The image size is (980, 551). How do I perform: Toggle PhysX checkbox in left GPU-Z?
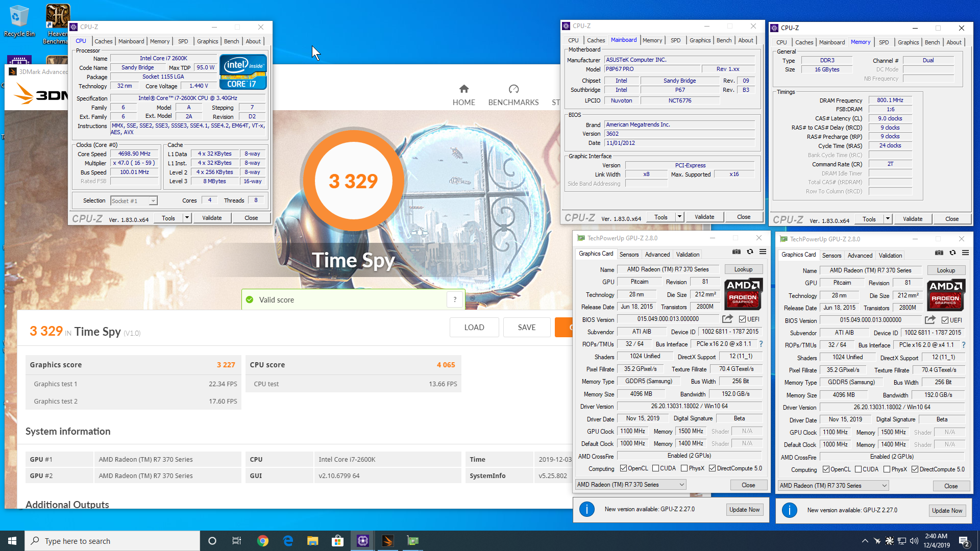pyautogui.click(x=684, y=468)
